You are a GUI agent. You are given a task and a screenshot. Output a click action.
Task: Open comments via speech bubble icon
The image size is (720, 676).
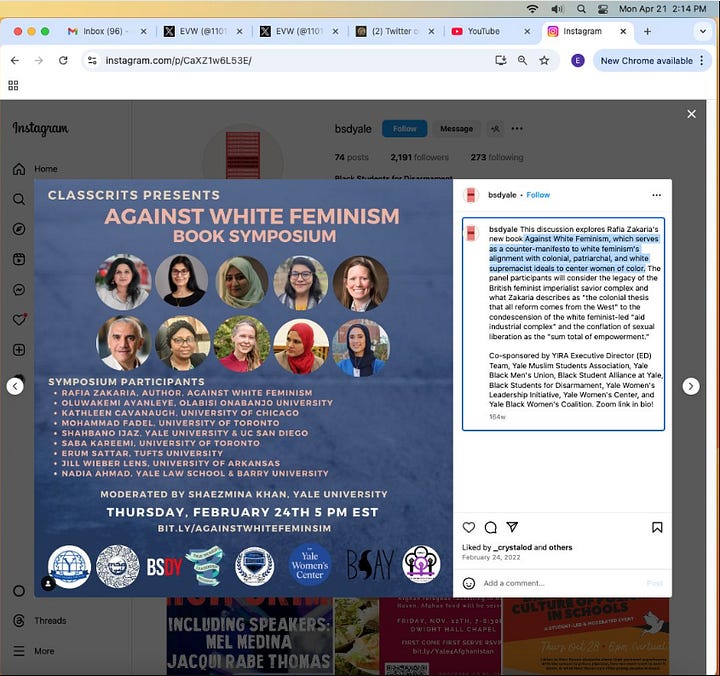pyautogui.click(x=490, y=527)
